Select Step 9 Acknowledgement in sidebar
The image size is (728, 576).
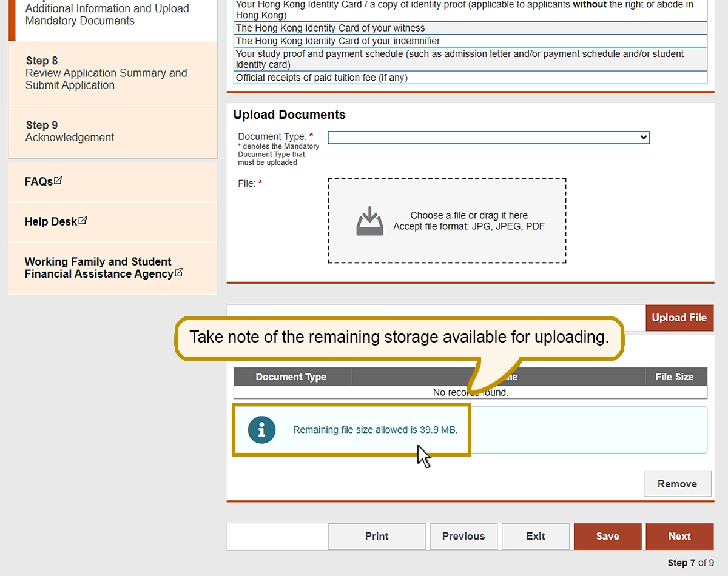70,132
